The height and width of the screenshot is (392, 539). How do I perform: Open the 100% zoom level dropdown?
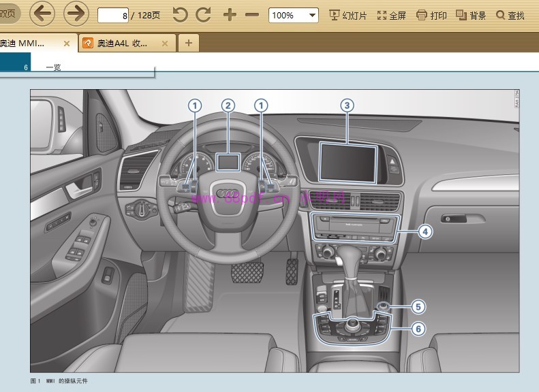coord(294,15)
